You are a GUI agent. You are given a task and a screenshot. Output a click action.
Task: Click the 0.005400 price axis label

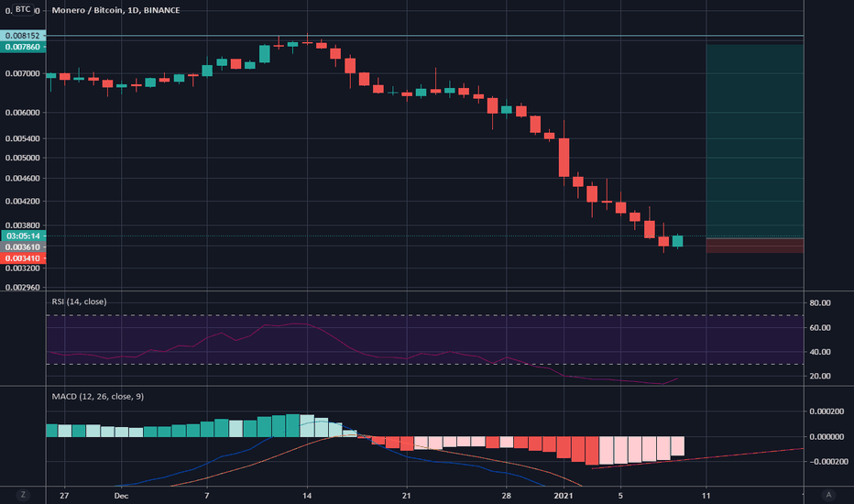pyautogui.click(x=23, y=139)
